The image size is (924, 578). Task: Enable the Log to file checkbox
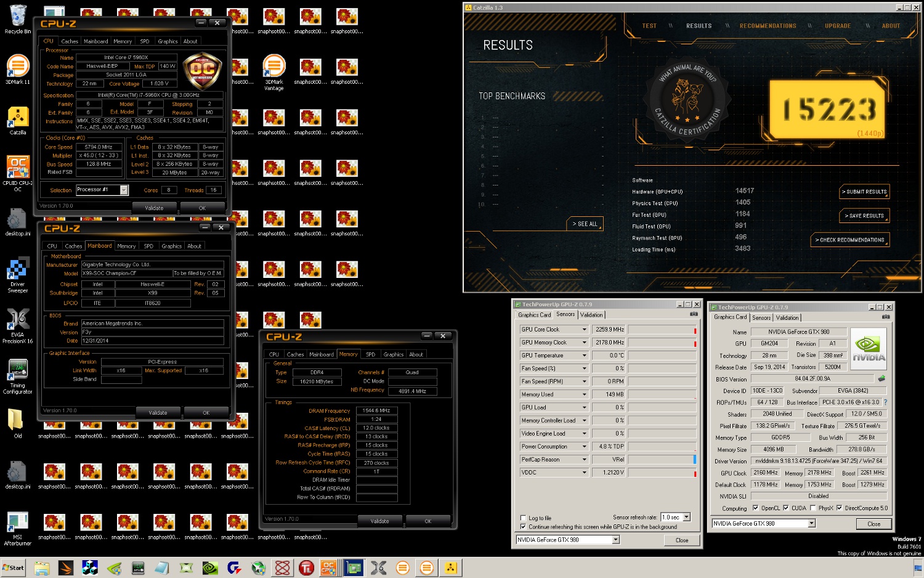pyautogui.click(x=524, y=518)
